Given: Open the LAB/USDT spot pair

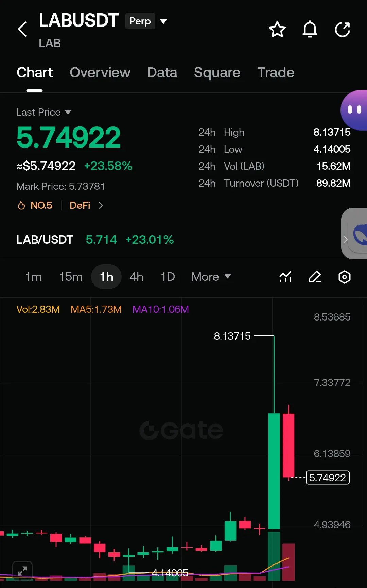Looking at the screenshot, I should 95,240.
